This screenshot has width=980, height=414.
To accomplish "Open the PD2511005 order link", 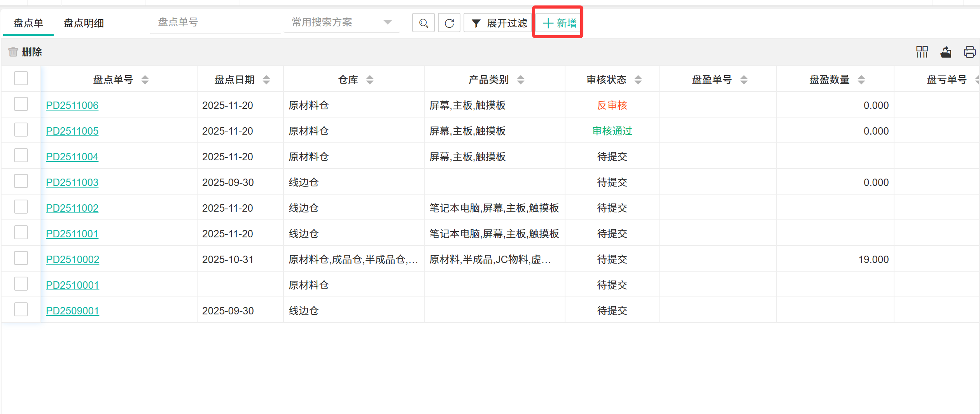I will (x=72, y=131).
